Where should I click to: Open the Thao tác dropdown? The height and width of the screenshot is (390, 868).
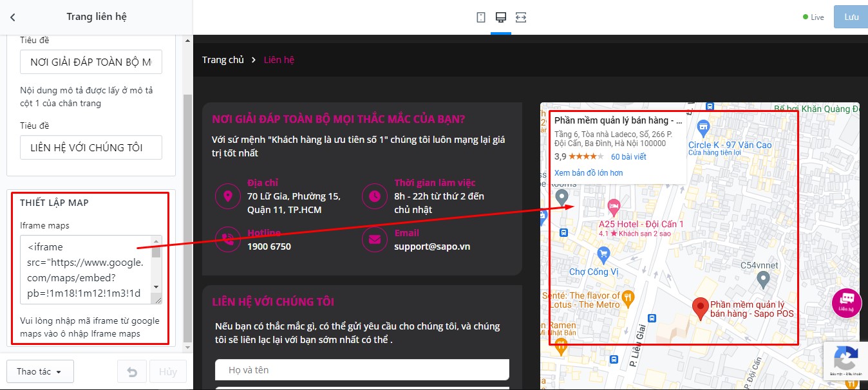point(40,371)
